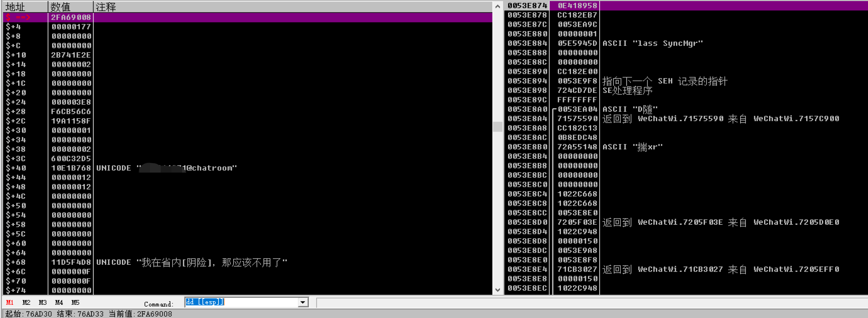Select stack value 0E418958
Screen dimensions: 868x318
pyautogui.click(x=577, y=6)
